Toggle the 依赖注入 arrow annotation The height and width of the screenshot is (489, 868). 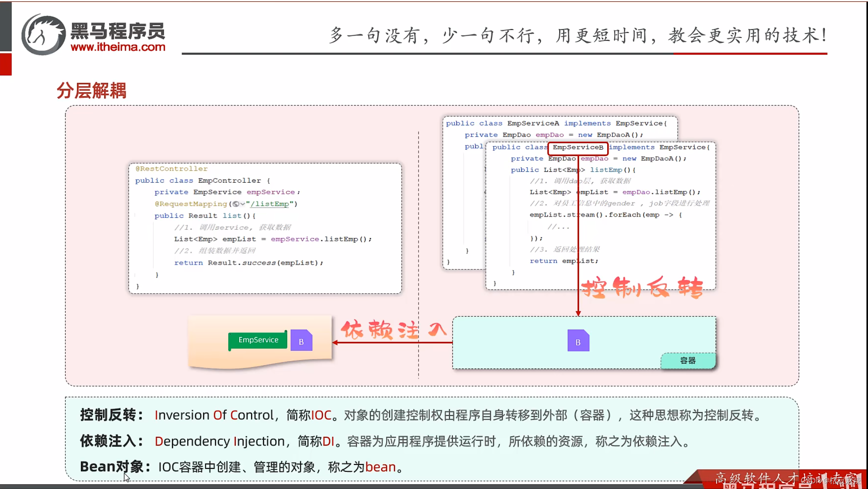pos(394,330)
